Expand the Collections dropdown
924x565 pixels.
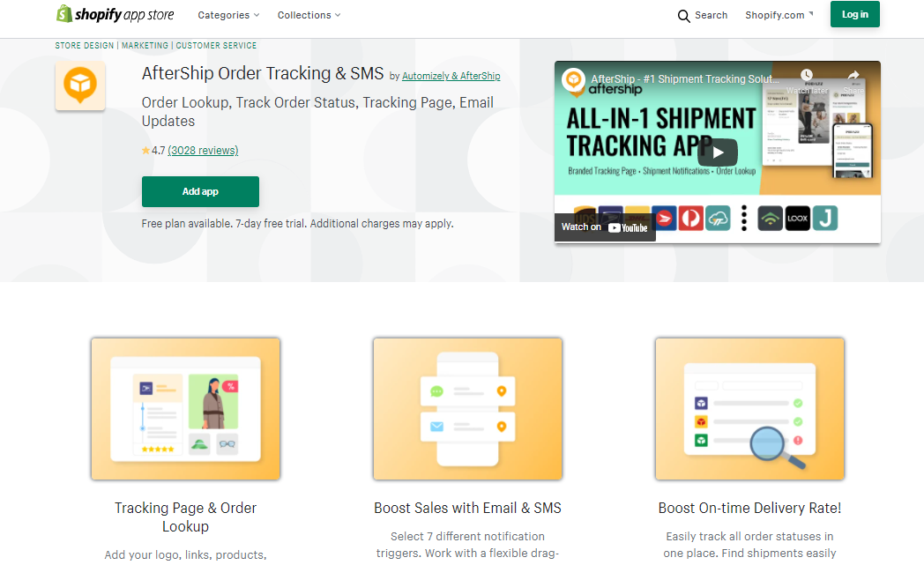click(x=309, y=15)
